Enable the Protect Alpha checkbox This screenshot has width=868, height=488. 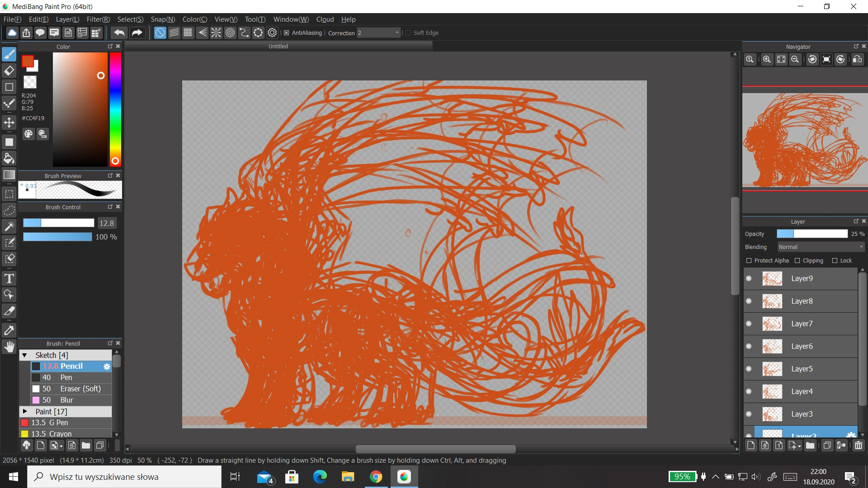749,260
